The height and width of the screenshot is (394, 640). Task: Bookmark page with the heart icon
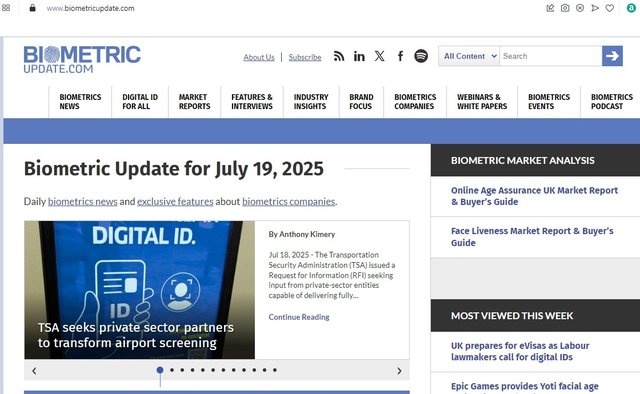click(609, 8)
